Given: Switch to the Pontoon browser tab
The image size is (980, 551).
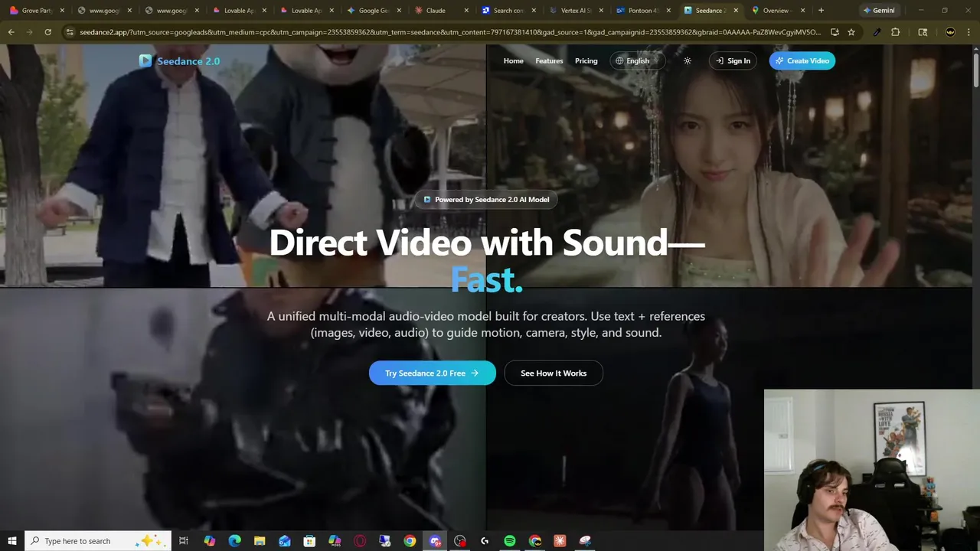Looking at the screenshot, I should pos(643,11).
